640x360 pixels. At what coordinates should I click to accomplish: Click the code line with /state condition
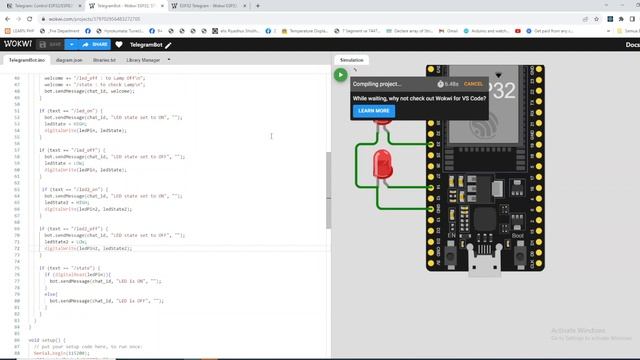[x=69, y=268]
